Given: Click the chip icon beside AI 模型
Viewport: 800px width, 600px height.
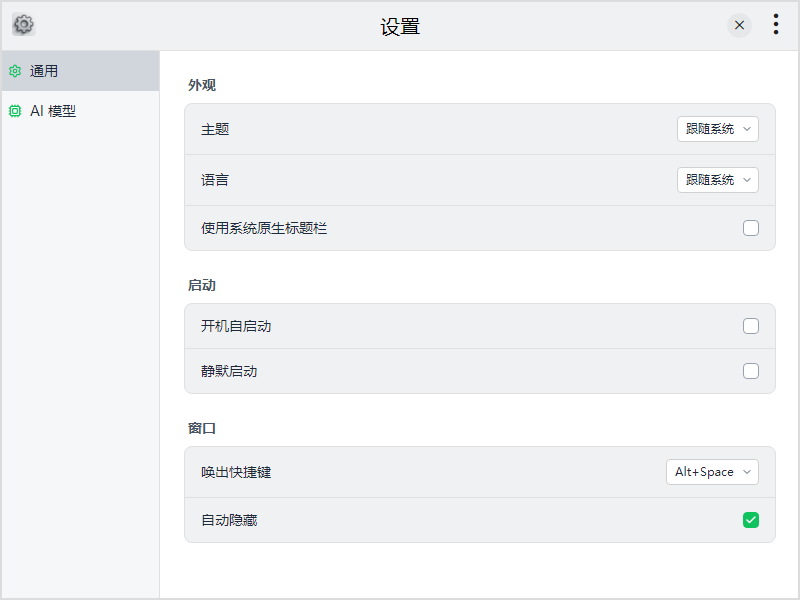Looking at the screenshot, I should click(14, 111).
